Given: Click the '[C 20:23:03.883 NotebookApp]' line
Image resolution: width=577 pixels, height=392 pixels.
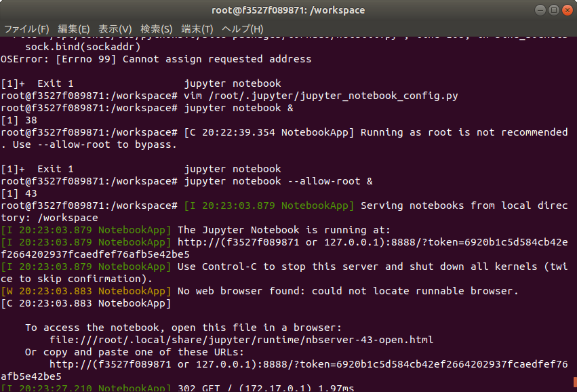Looking at the screenshot, I should [85, 303].
